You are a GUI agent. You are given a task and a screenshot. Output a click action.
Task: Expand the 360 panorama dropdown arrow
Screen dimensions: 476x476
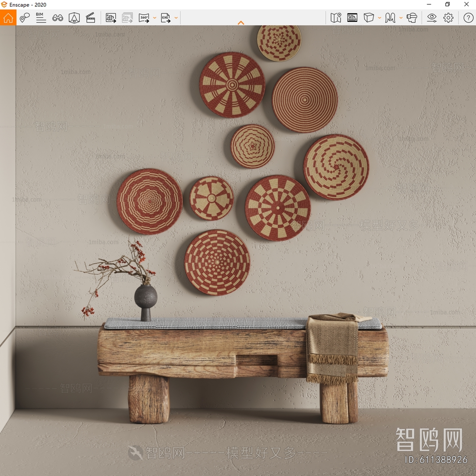tap(155, 18)
